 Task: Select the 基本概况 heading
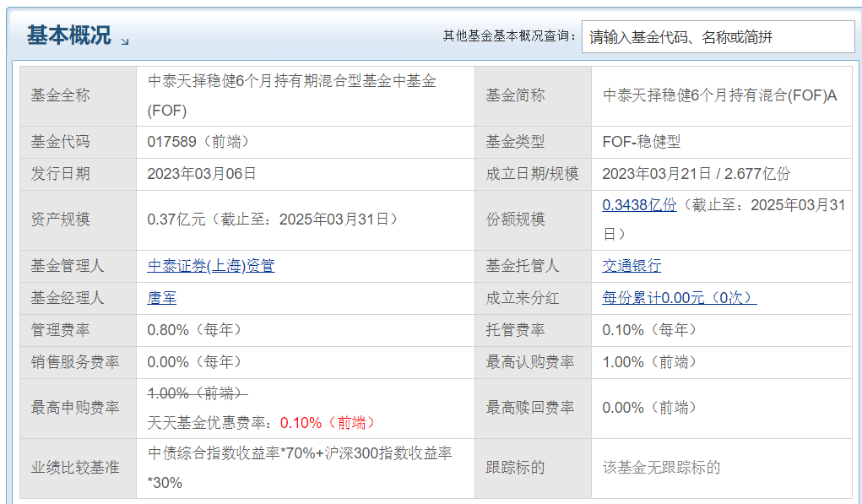pos(69,35)
